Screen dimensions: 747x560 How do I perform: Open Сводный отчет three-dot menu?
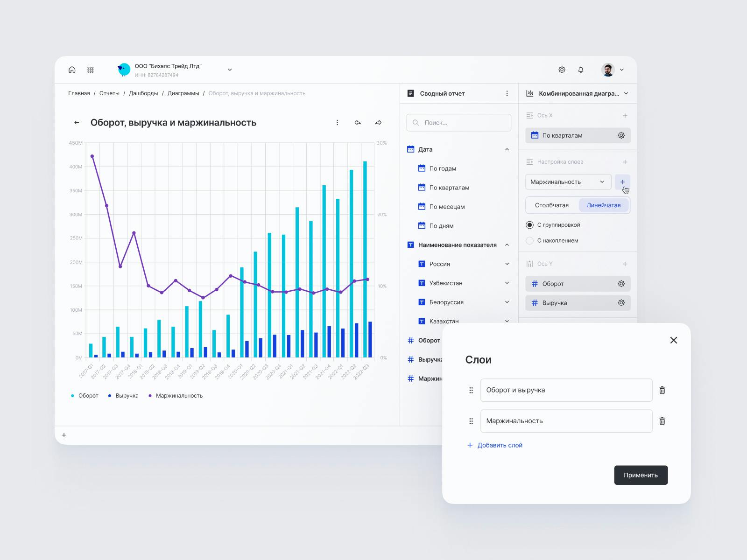pos(507,93)
